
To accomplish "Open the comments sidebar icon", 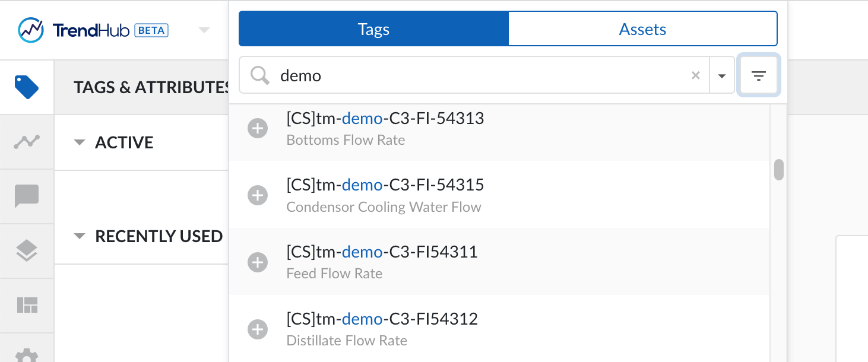I will [27, 196].
